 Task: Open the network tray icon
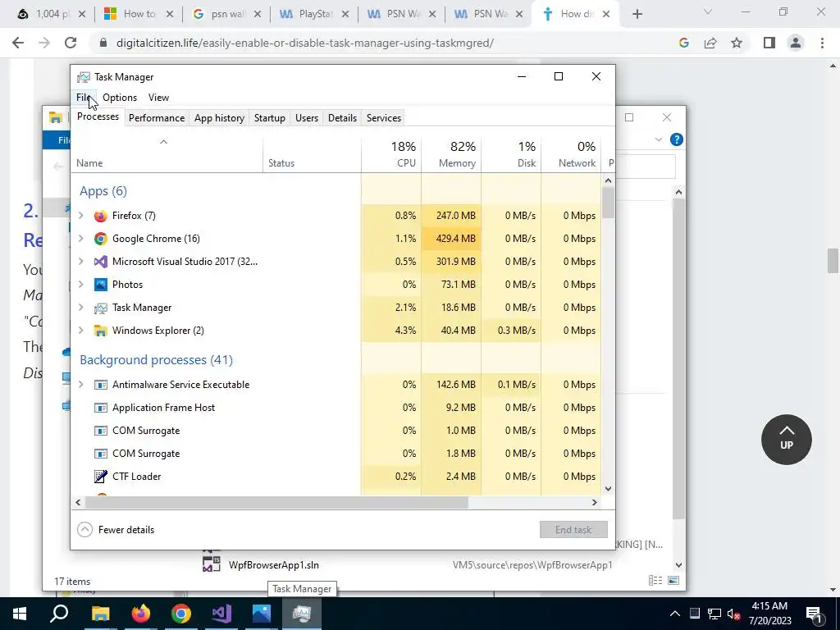pos(714,614)
